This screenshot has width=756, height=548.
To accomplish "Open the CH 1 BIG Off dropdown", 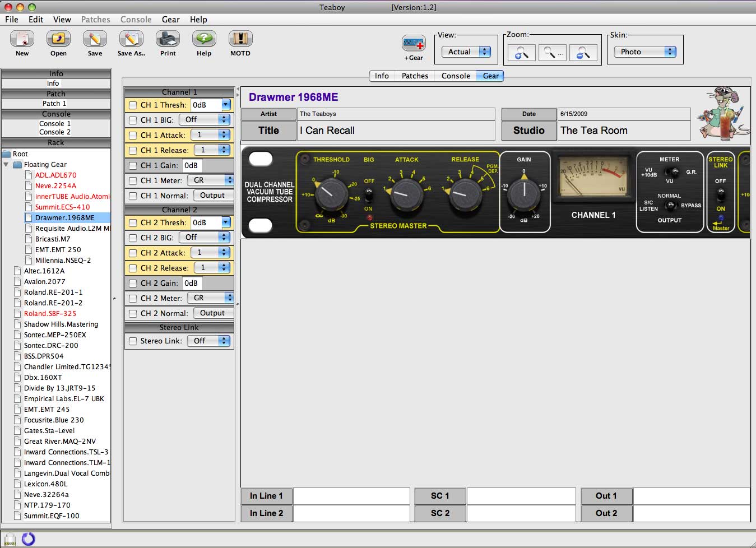I will [205, 119].
